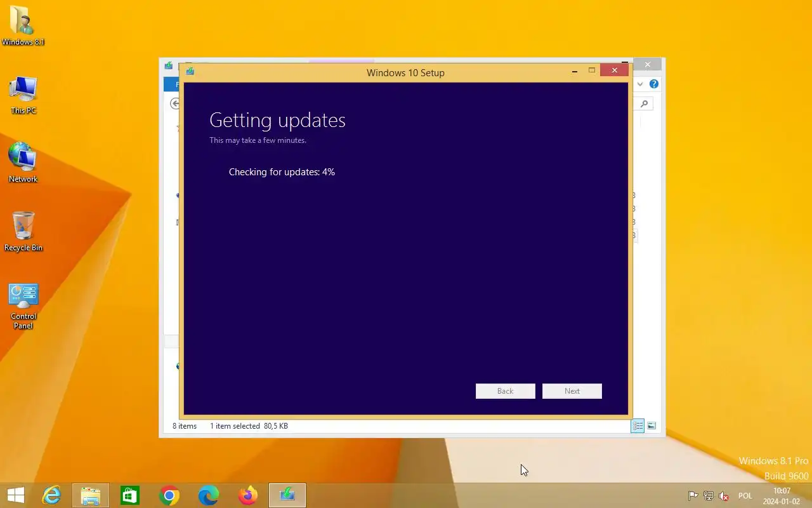The width and height of the screenshot is (812, 508).
Task: Click Windows 10 Setup taskbar button
Action: [287, 495]
